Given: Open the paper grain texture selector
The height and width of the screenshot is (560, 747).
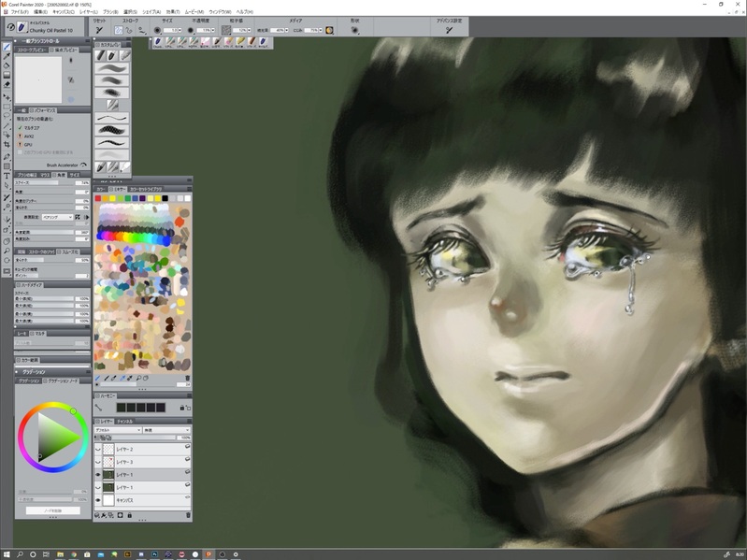Looking at the screenshot, I should 226,30.
